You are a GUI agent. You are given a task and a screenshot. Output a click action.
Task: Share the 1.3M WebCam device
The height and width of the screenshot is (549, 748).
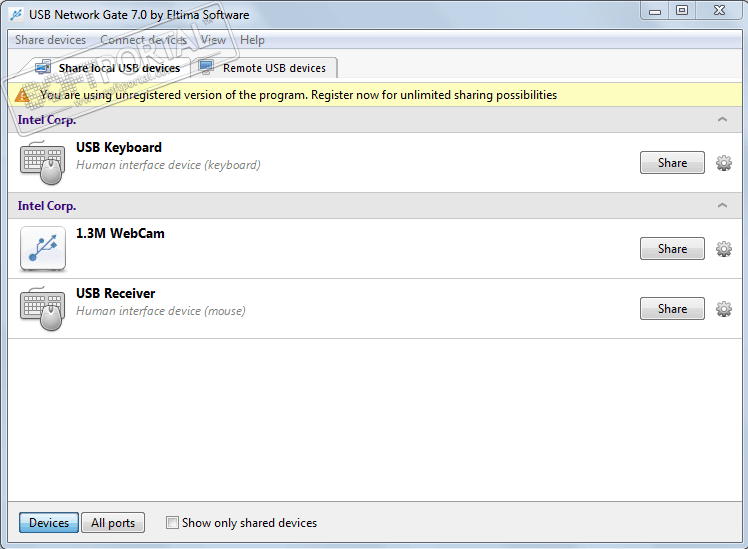click(672, 249)
